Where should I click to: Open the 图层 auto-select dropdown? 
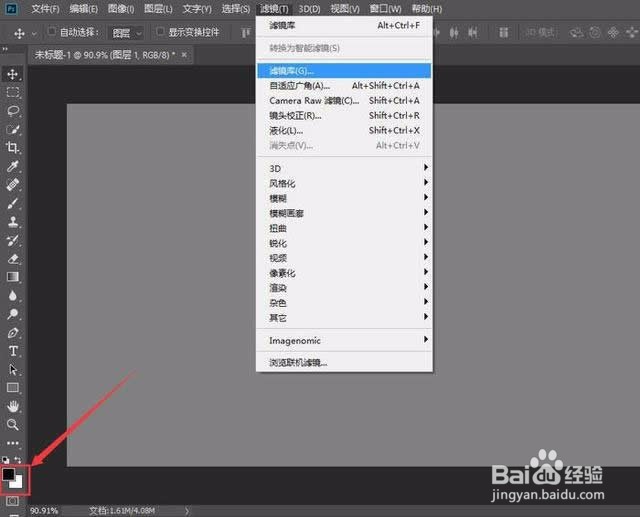[126, 33]
